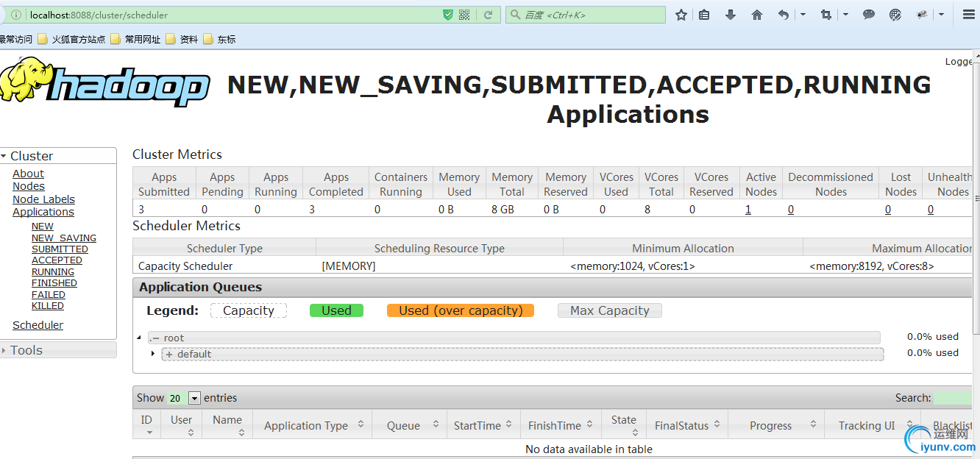Open the downloads arrow icon
Screen dimensions: 980x459
[731, 15]
